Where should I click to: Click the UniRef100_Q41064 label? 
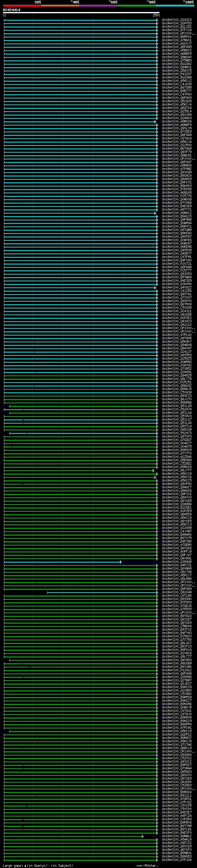[177, 115]
